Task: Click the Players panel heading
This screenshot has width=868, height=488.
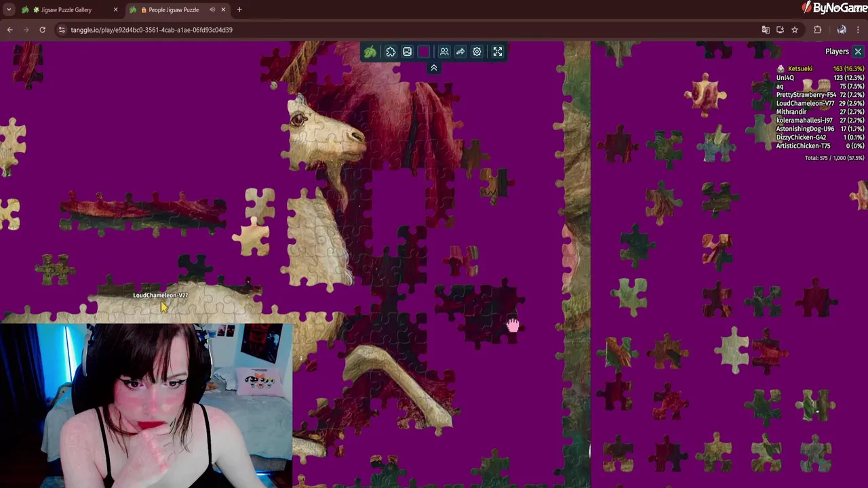Action: 837,52
